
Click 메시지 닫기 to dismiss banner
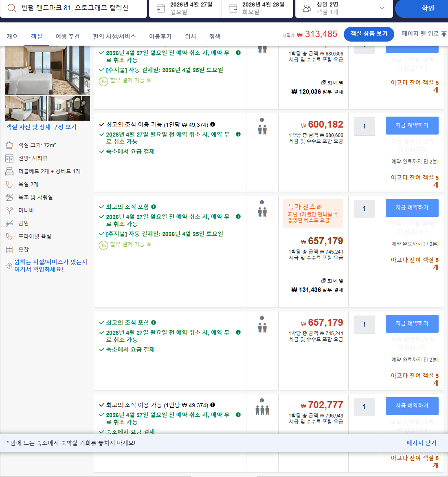point(421,443)
